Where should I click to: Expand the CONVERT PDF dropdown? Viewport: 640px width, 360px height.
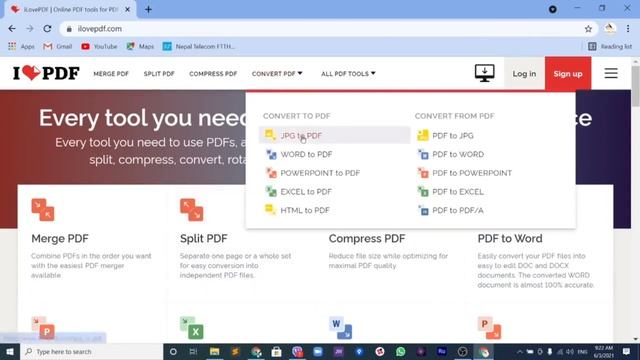point(277,73)
